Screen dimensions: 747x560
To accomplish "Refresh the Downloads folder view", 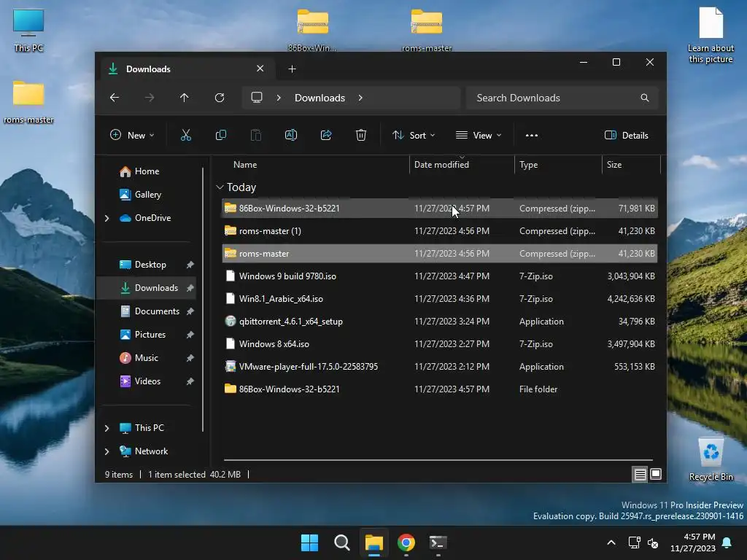I will point(219,98).
